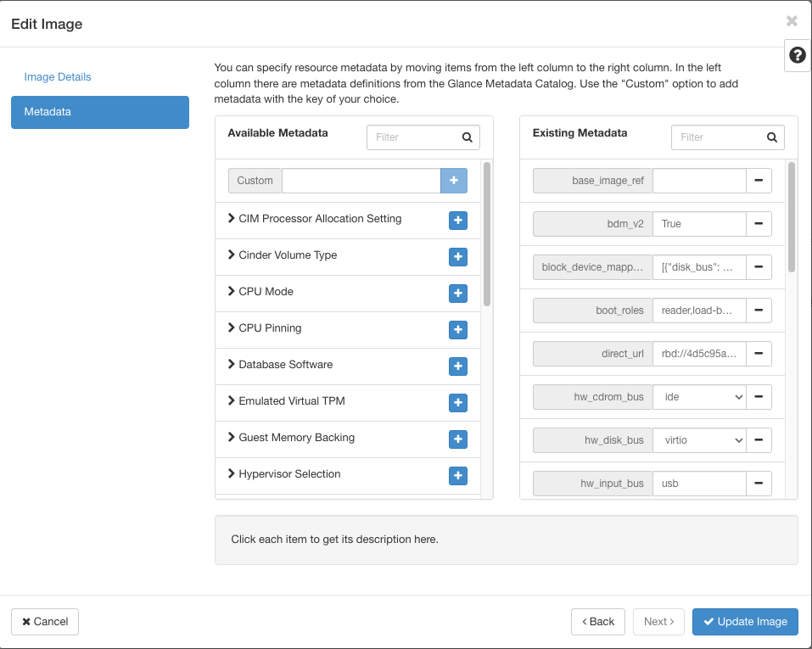The width and height of the screenshot is (812, 649).
Task: Switch to Image Details tab
Action: click(58, 77)
